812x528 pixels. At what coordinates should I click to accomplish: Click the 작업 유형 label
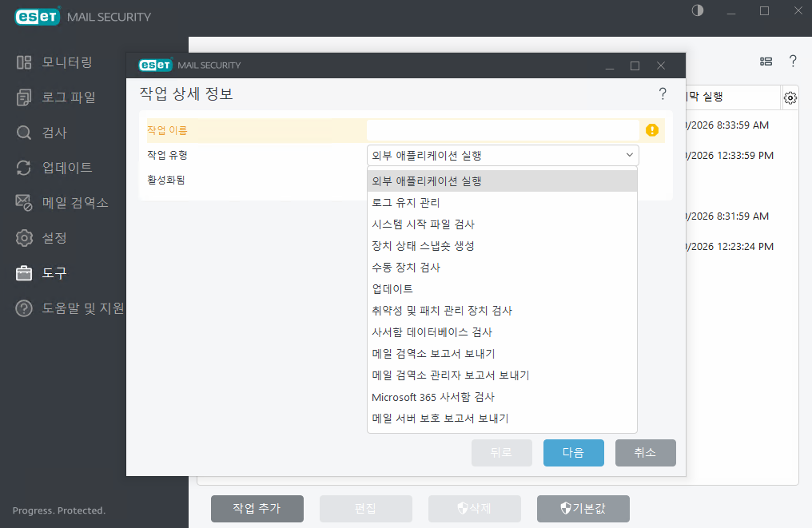coord(167,155)
